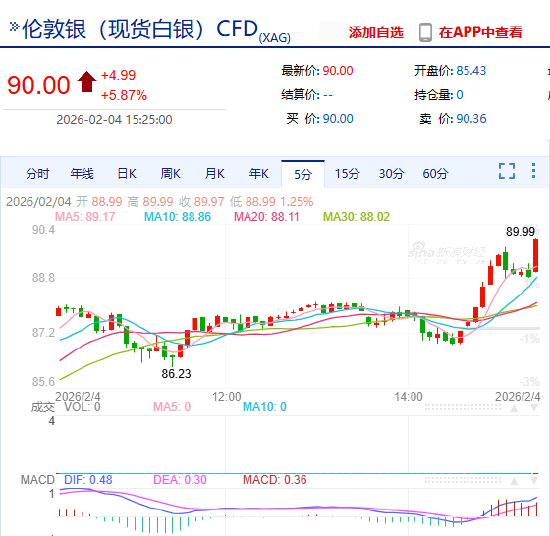Click the dotted scroll bar in volume panel
This screenshot has width=550, height=536.
tap(462, 408)
